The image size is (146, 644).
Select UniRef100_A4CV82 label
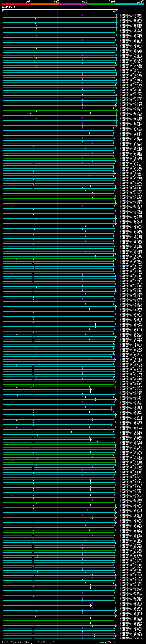(131, 130)
